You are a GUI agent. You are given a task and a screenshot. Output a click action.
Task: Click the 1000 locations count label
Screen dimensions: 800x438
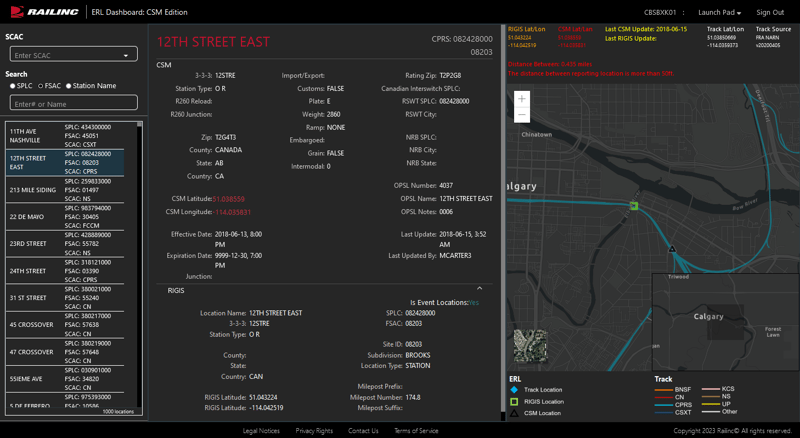[118, 411]
